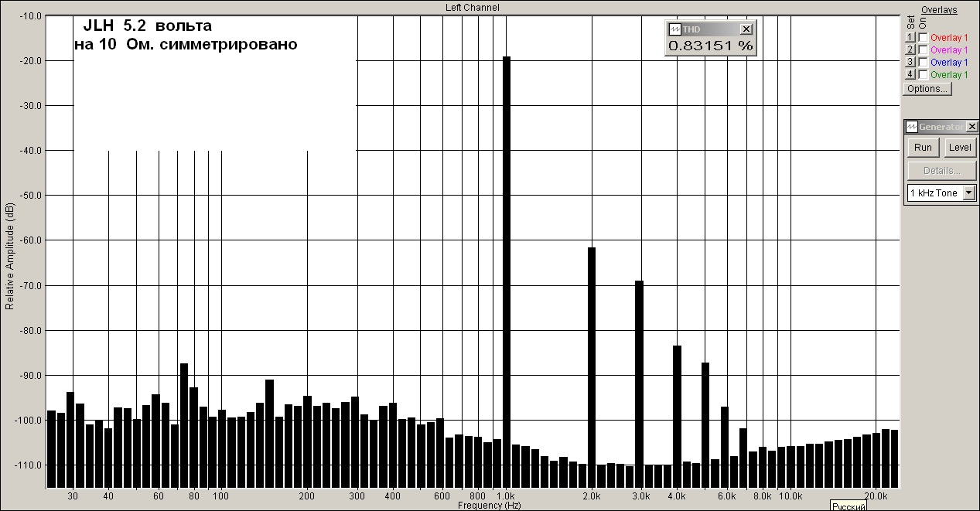
Task: Click the -110.0 amplitude axis value
Action: click(29, 465)
